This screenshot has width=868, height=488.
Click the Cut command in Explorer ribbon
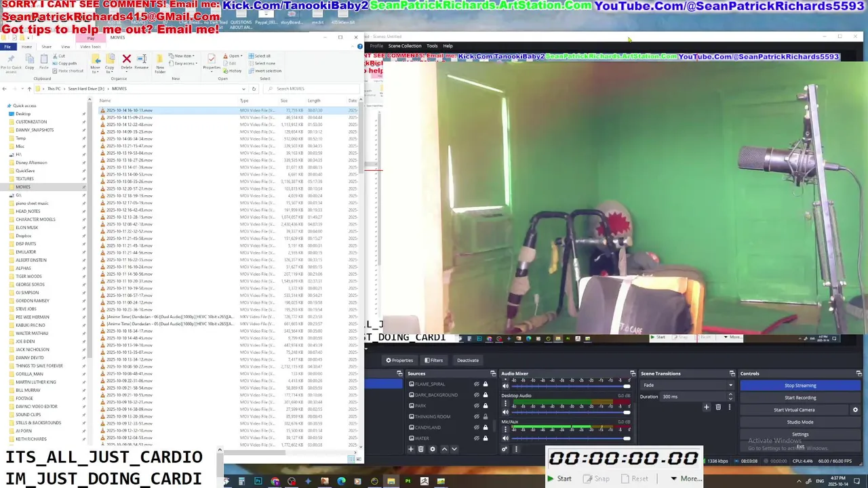click(x=59, y=56)
